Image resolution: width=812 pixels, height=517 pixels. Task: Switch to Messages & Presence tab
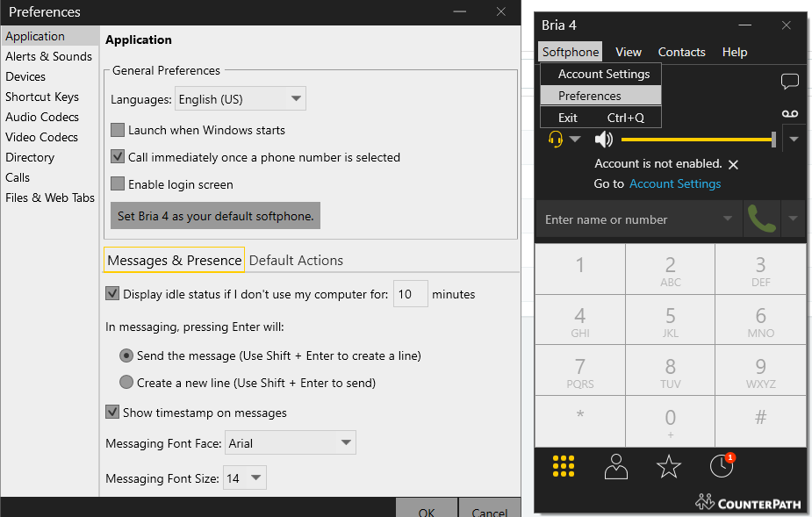point(175,260)
